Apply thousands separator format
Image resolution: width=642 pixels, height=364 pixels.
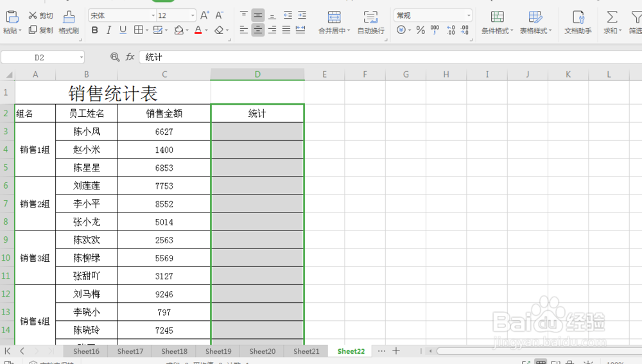[x=435, y=30]
